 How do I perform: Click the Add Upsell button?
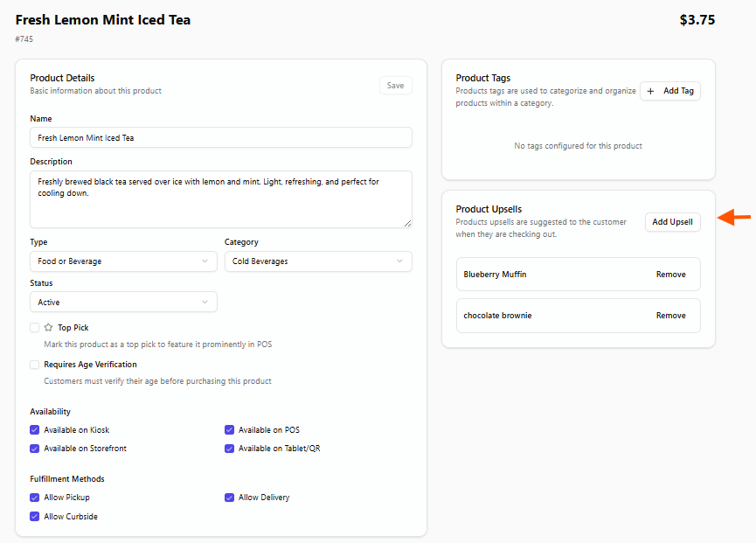[672, 222]
